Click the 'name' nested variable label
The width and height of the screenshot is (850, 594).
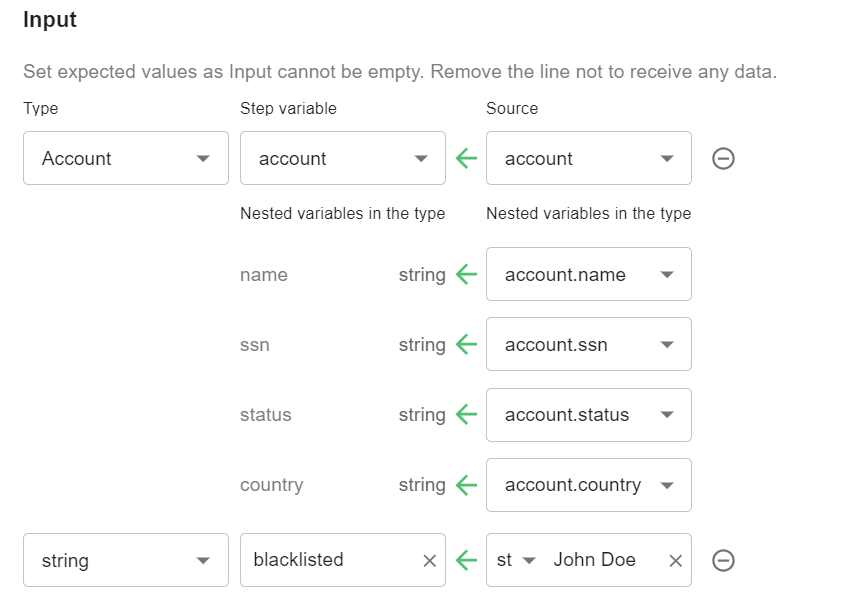tap(264, 275)
